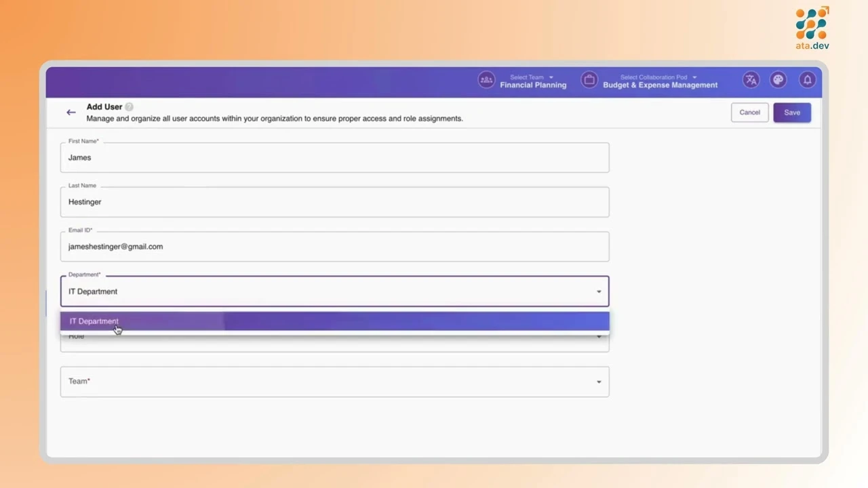Click the help icon beside Add User
This screenshot has width=868, height=488.
(128, 106)
